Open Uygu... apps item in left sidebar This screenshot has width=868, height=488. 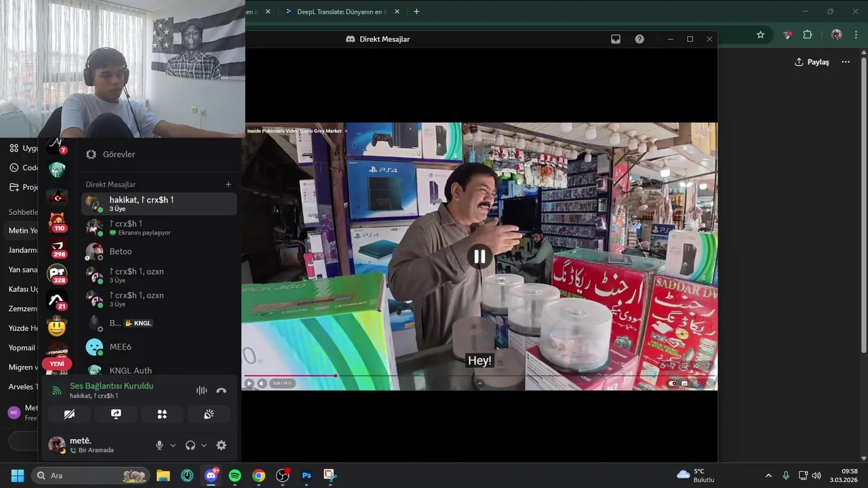pos(24,148)
